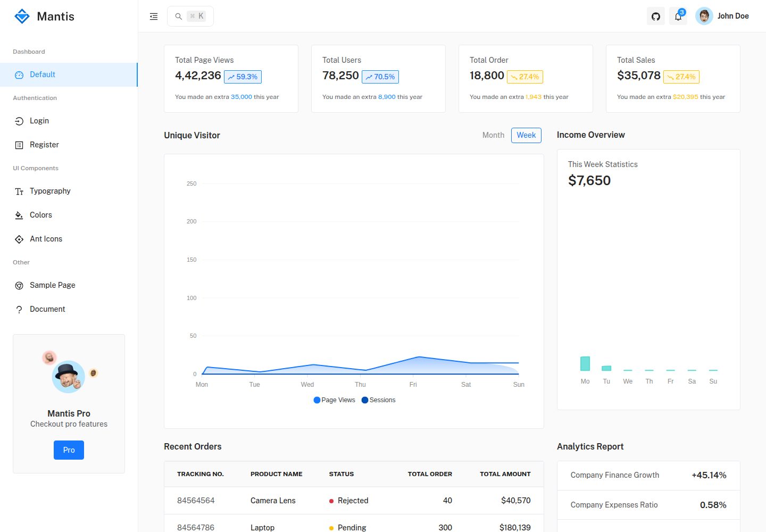
Task: Click the Colors icon in sidebar
Action: tap(19, 215)
